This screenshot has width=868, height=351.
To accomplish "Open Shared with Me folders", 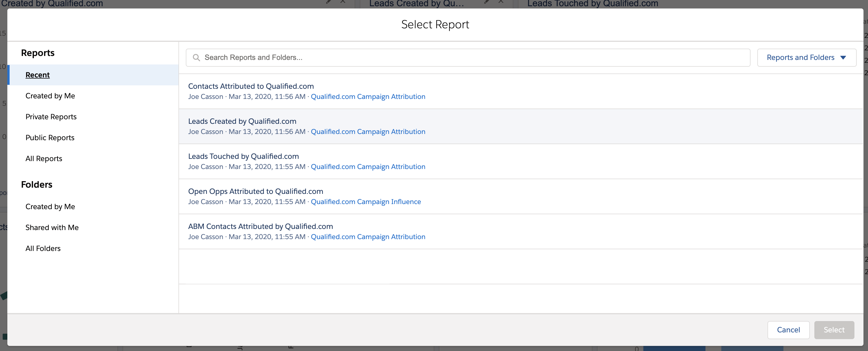I will click(52, 227).
